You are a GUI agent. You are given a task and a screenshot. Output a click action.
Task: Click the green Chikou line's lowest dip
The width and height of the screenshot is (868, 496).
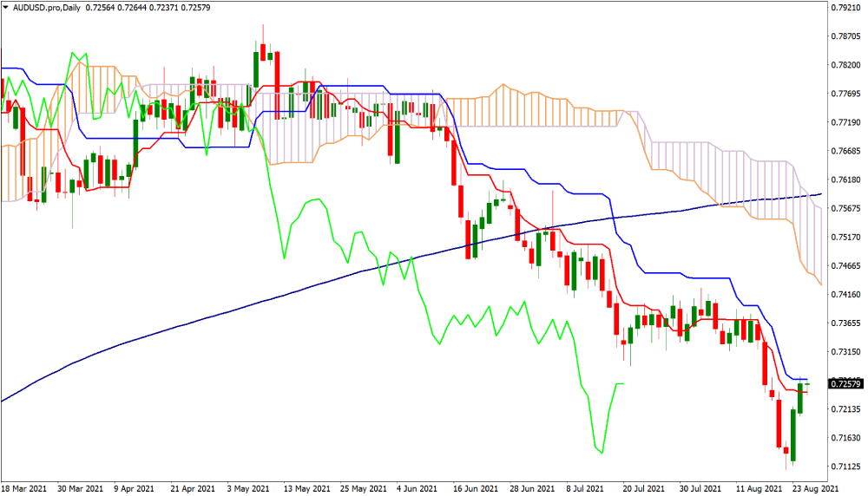pos(600,451)
